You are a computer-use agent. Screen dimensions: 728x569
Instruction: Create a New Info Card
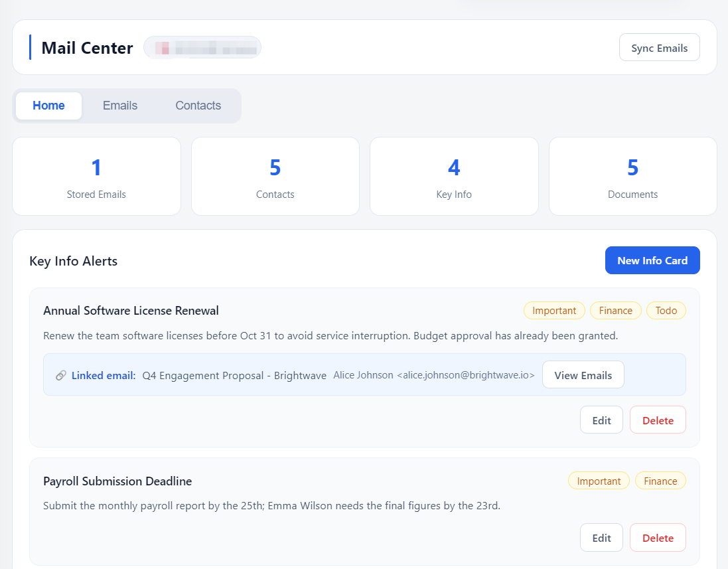[652, 260]
